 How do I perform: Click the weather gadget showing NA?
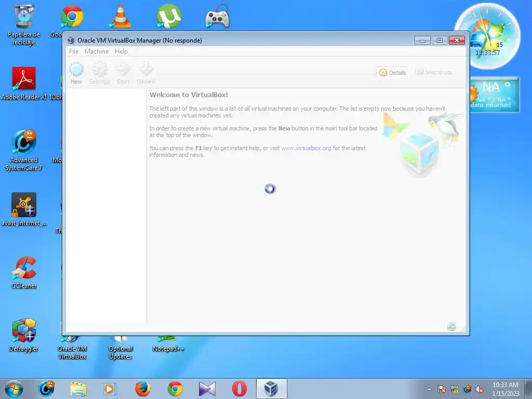[495, 95]
